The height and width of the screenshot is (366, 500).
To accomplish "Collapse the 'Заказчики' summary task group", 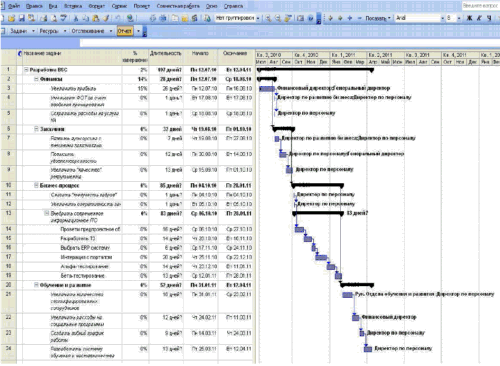I will click(x=36, y=129).
